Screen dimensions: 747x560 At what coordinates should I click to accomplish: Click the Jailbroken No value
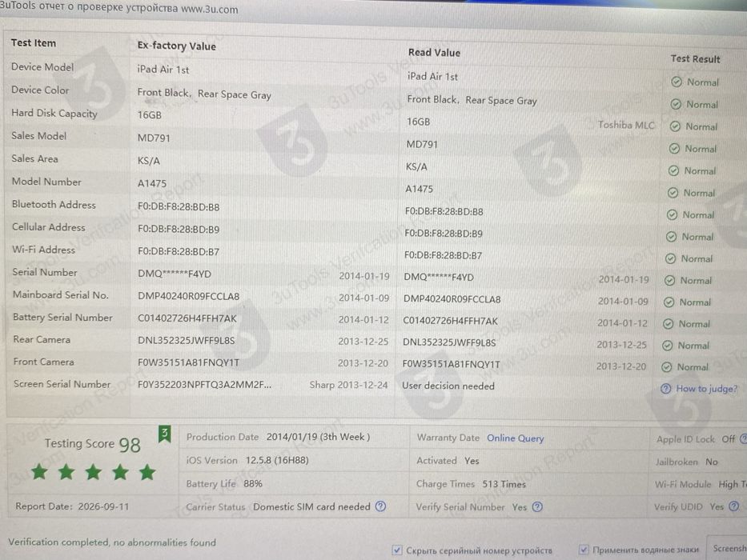[712, 462]
